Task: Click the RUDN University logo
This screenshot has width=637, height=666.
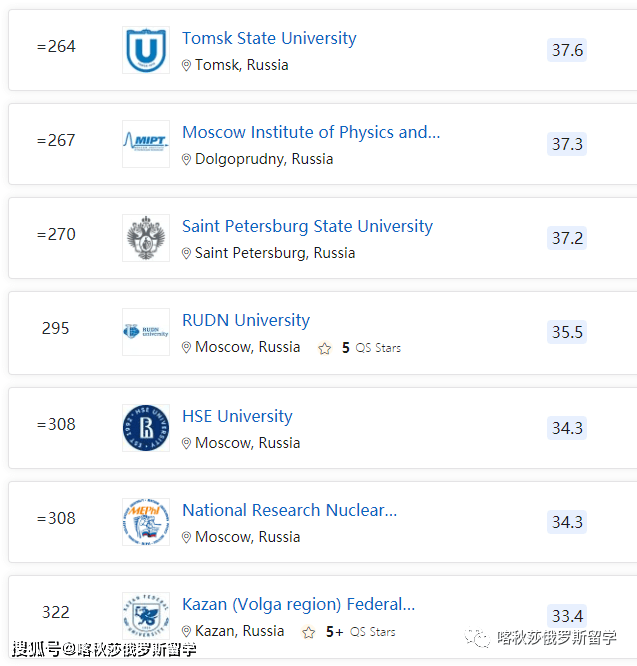Action: [x=146, y=332]
